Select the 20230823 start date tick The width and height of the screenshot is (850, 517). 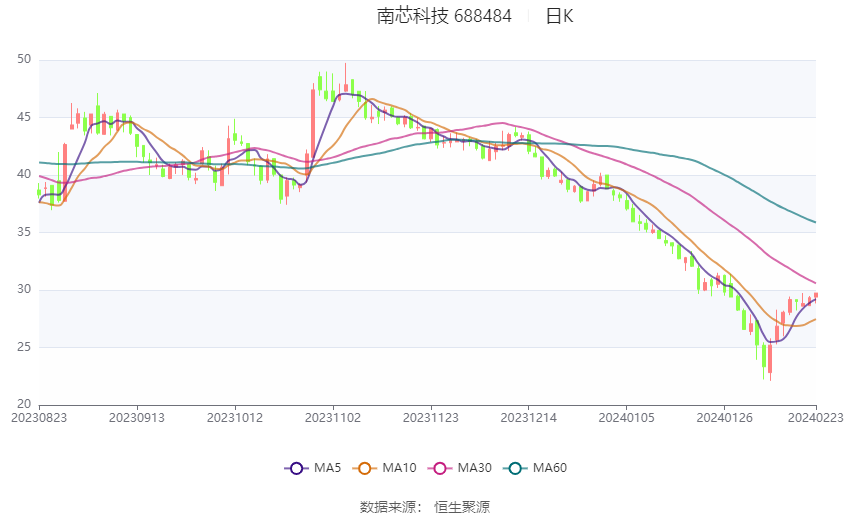[x=39, y=418]
